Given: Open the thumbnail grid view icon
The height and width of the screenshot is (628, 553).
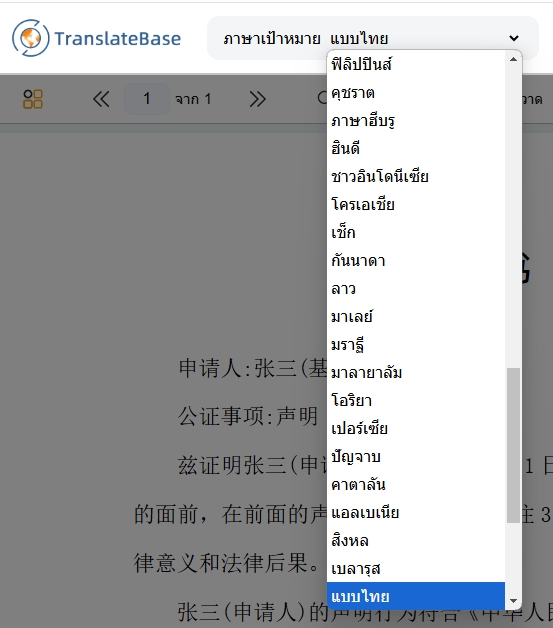Looking at the screenshot, I should pyautogui.click(x=33, y=99).
